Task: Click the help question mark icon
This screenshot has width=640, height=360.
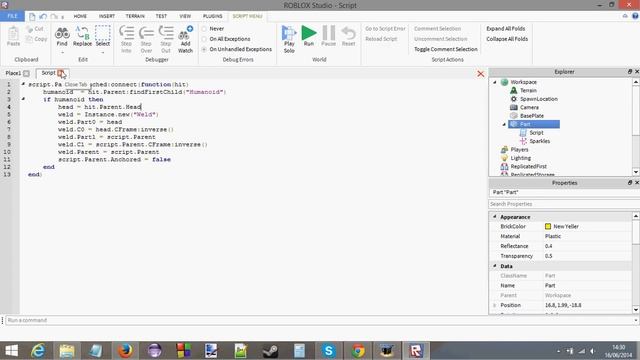Action: (x=635, y=16)
